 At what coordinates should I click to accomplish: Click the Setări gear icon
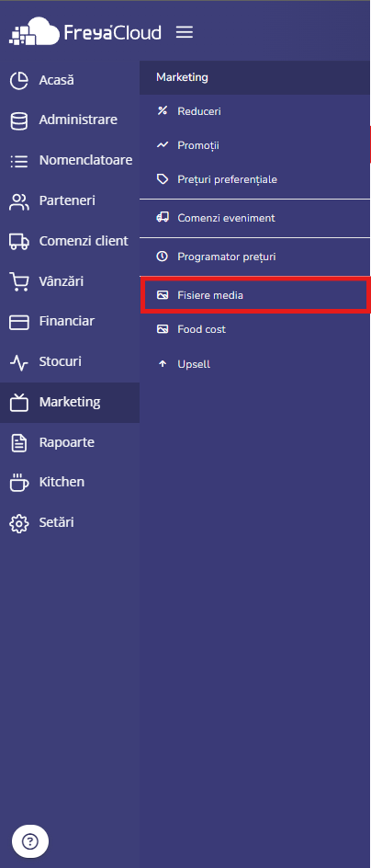[x=19, y=523]
